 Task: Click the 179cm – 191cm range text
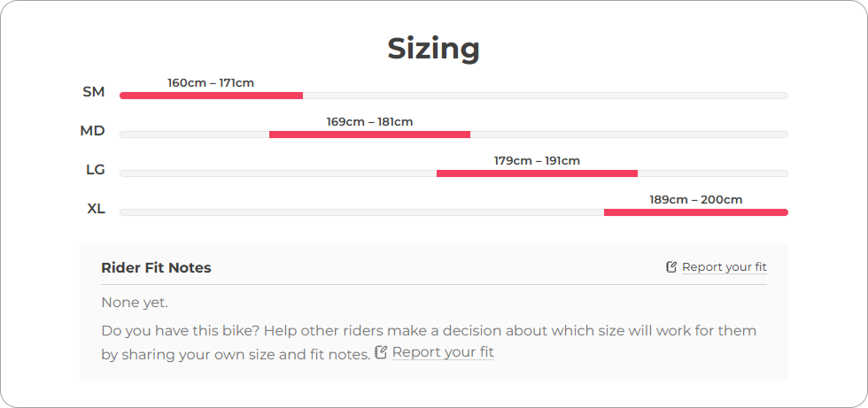(x=537, y=161)
